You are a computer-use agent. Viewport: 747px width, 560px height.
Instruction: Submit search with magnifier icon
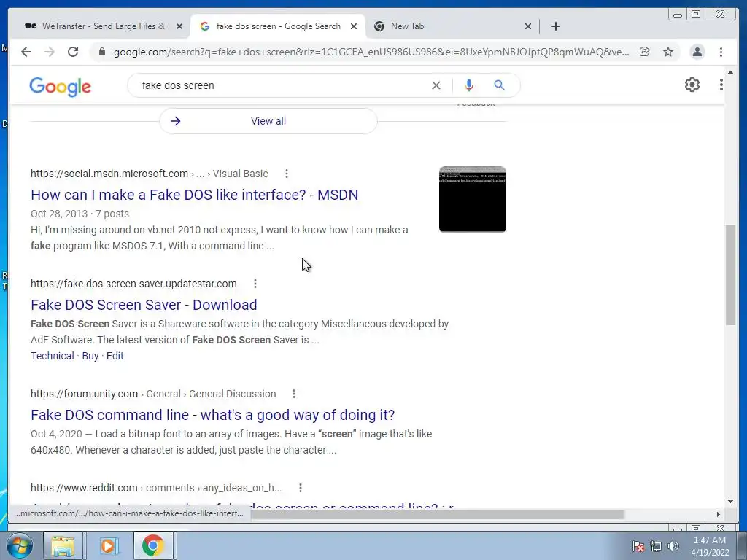[499, 85]
